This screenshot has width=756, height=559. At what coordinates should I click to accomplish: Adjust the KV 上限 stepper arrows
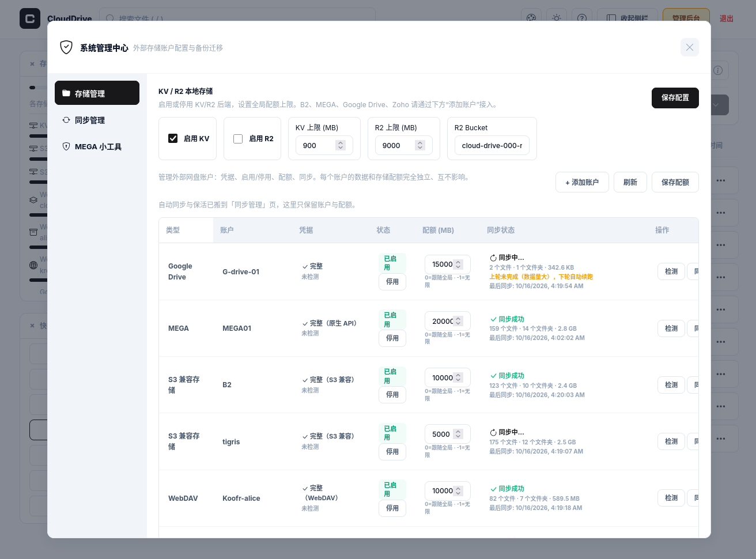tap(341, 145)
